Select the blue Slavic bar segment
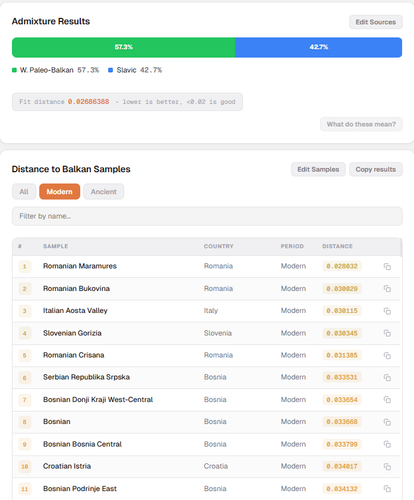 [x=319, y=47]
